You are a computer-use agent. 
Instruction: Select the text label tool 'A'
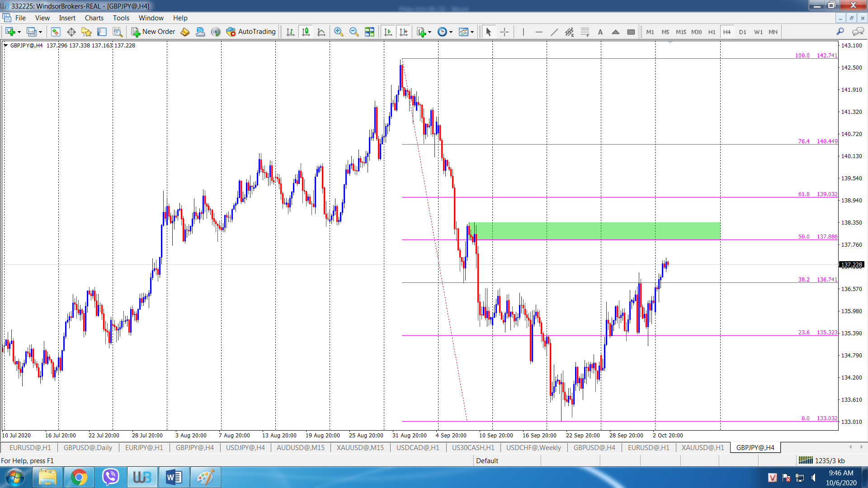tap(600, 32)
